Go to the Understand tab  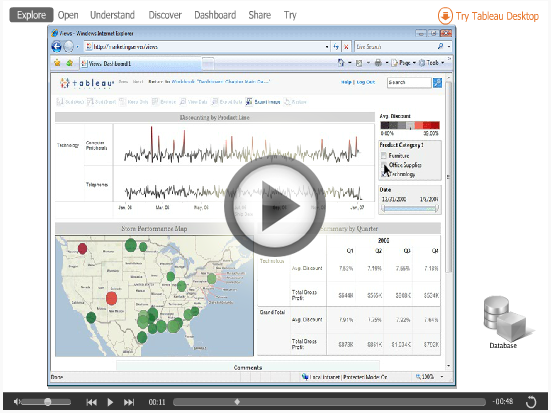112,15
